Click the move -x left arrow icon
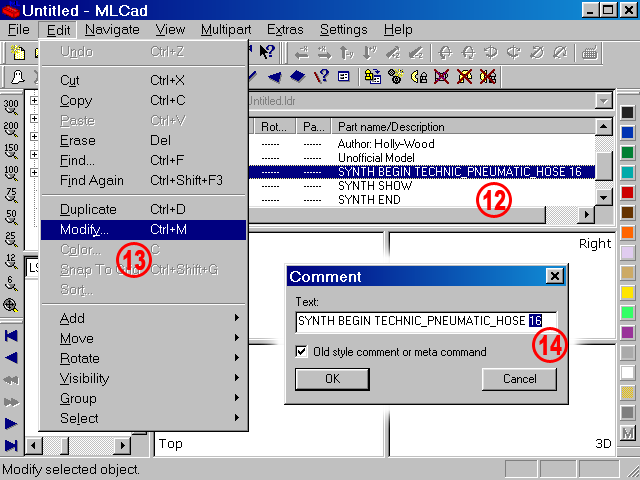The width and height of the screenshot is (640, 480). point(302,53)
